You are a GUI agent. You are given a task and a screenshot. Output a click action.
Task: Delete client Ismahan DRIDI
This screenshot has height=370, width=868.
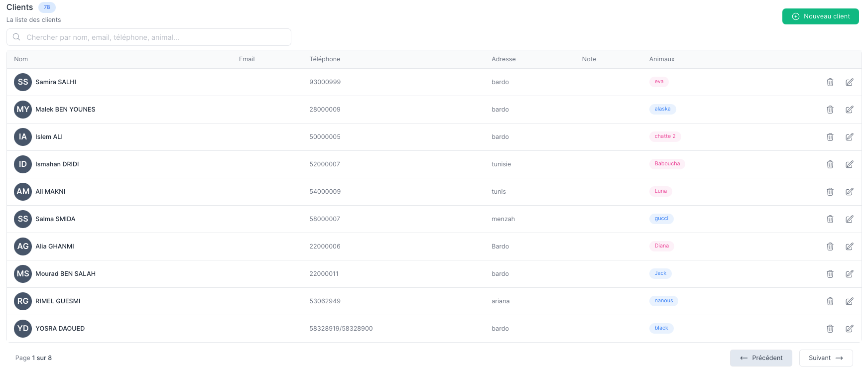830,164
